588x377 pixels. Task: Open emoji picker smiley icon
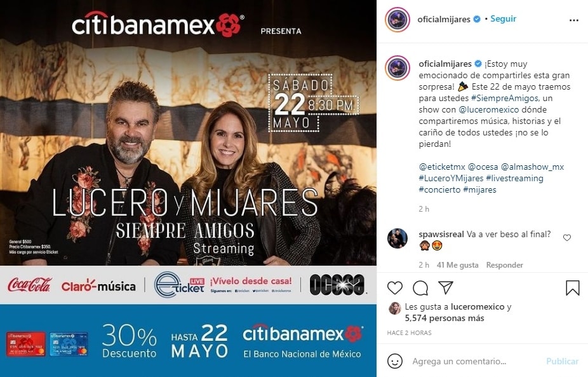(x=395, y=361)
